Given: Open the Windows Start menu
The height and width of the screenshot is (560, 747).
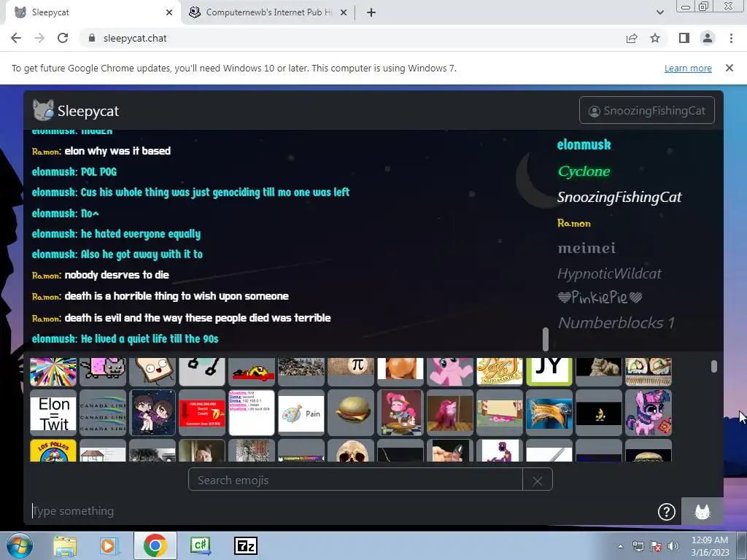Looking at the screenshot, I should (19, 546).
